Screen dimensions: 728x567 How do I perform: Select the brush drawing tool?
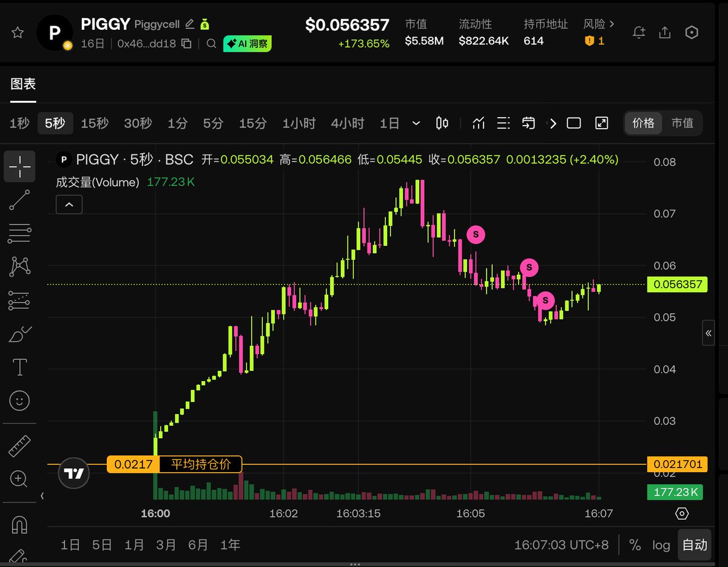19,334
